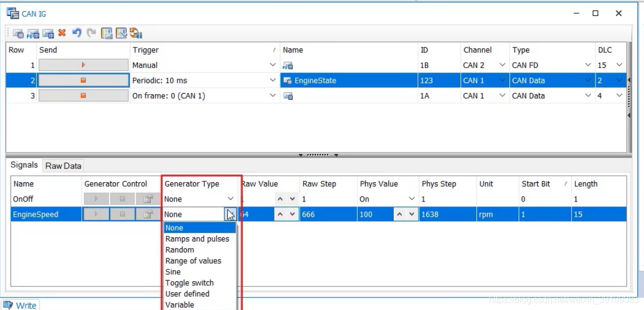This screenshot has width=644, height=310.
Task: Decrease OnOff raw value stepper down
Action: point(292,199)
